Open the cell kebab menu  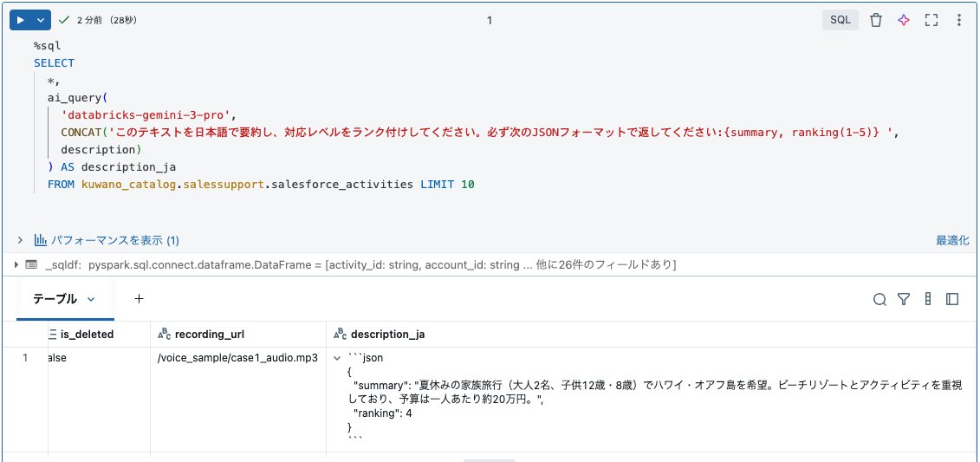coord(958,20)
